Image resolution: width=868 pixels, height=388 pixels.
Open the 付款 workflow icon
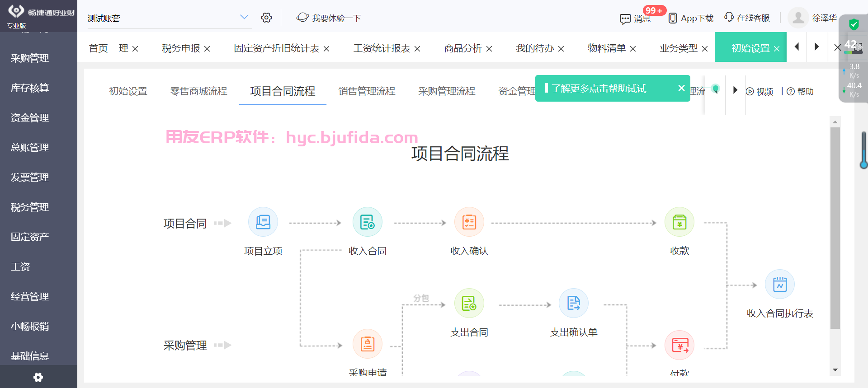point(679,346)
